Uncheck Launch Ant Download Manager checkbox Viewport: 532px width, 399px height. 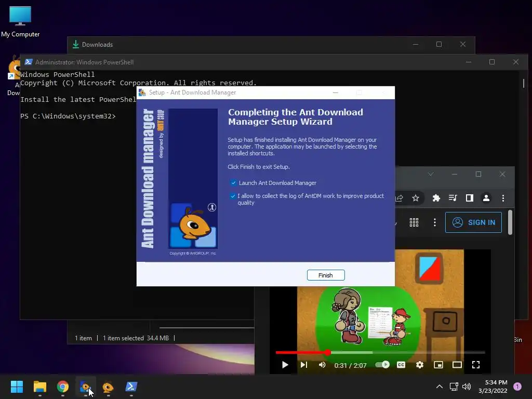tap(233, 183)
